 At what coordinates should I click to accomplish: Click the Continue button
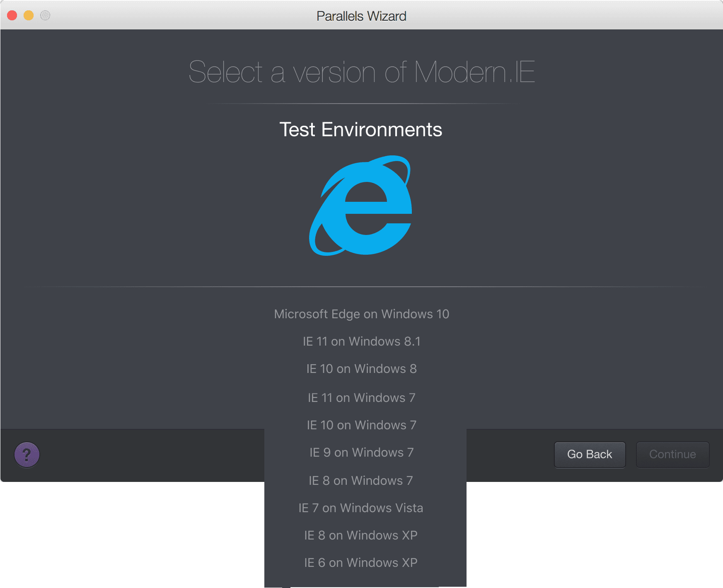click(672, 455)
